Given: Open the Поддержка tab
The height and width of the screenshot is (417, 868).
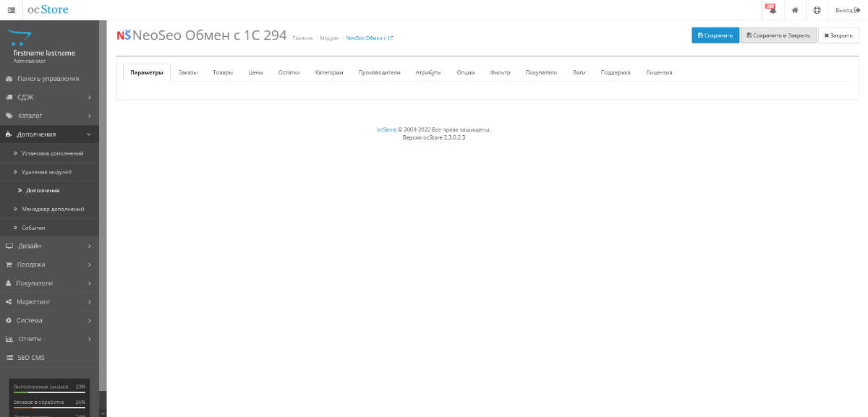Looking at the screenshot, I should pos(616,72).
